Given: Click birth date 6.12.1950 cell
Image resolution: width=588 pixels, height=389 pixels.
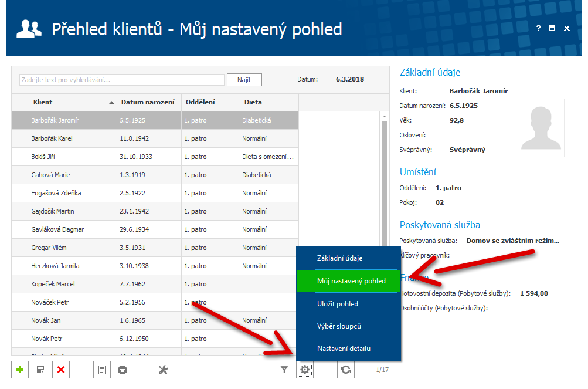Looking at the screenshot, I should point(149,339).
